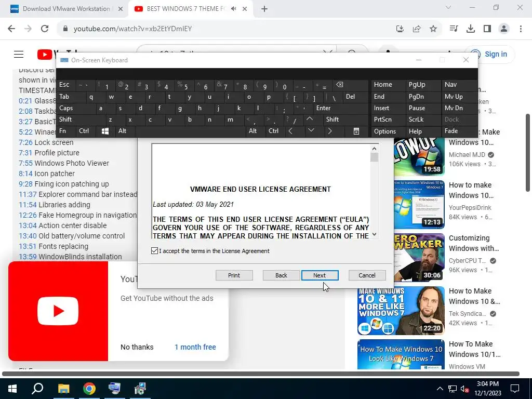This screenshot has height=399, width=532.
Task: Open taskbar search magnifier
Action: click(x=37, y=389)
